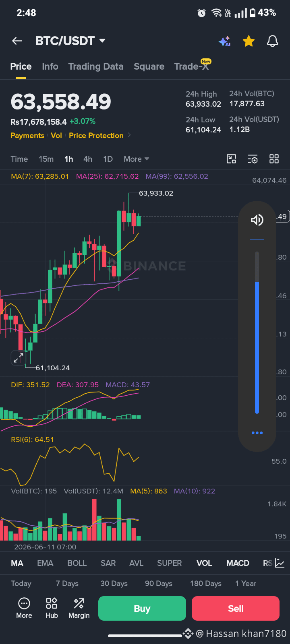Tap the RSI(6): 64.51 readout

click(32, 440)
